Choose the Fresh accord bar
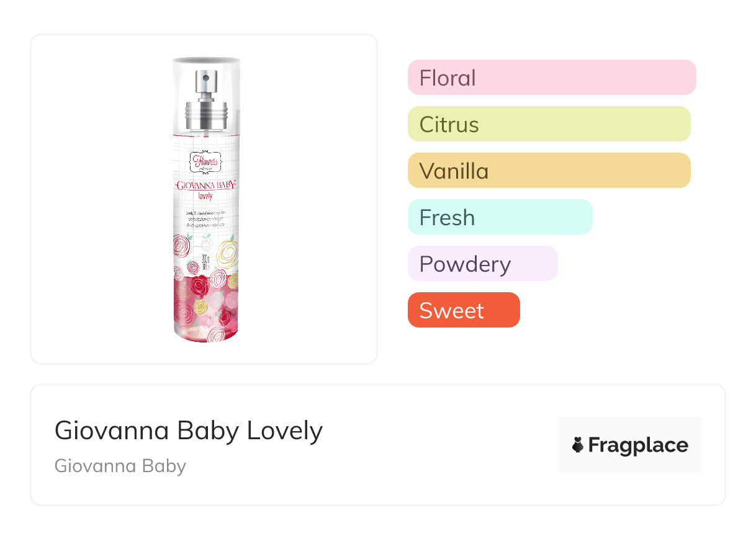The image size is (756, 536). click(500, 217)
